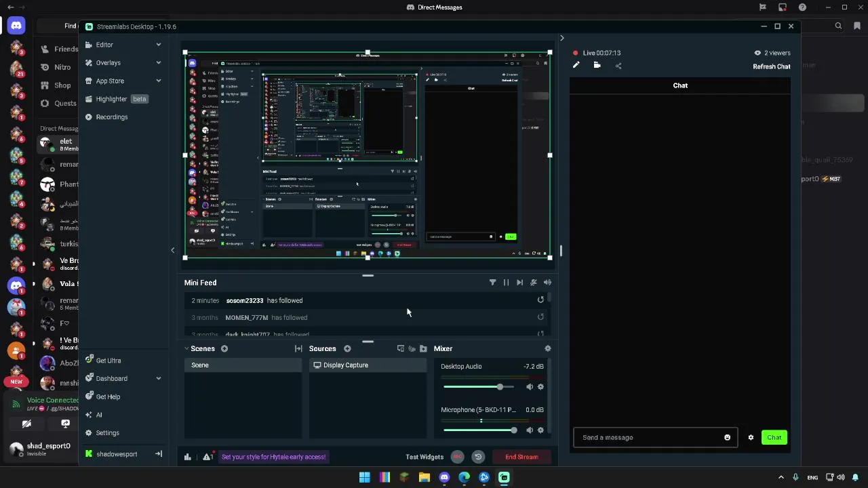Click the stream preview display
This screenshot has width=868, height=488.
click(x=367, y=155)
